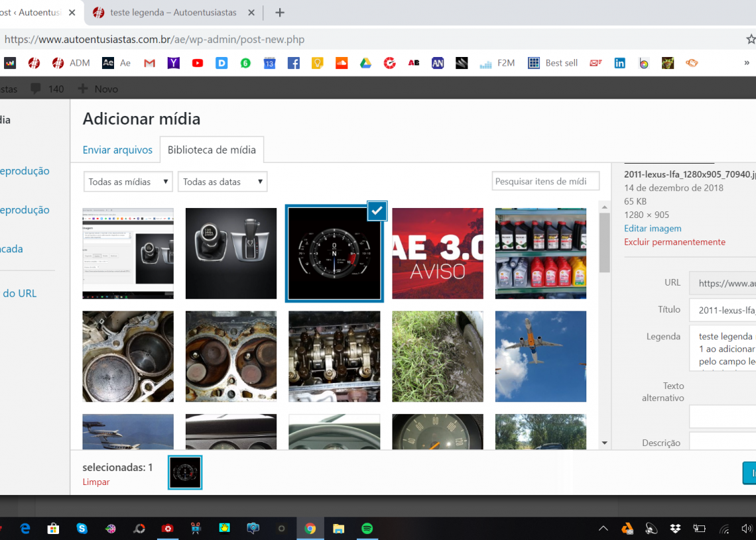Click the media grid's vertical scrollbar

point(604,242)
